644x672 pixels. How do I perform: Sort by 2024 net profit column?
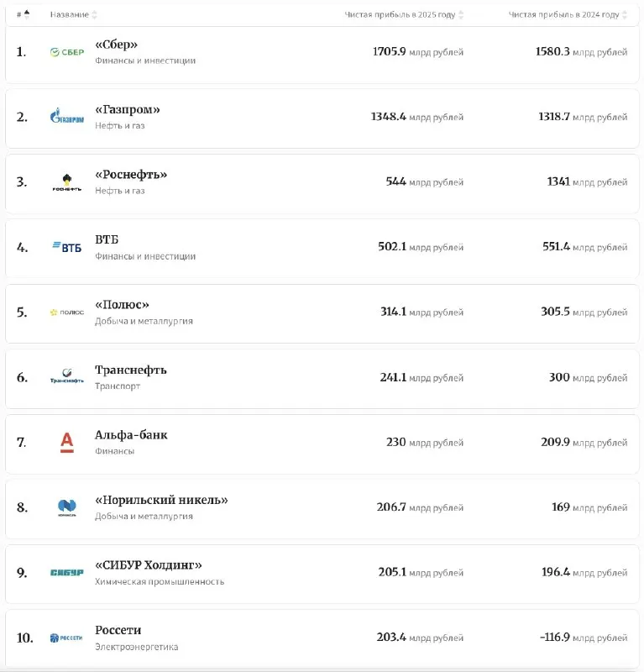[568, 14]
